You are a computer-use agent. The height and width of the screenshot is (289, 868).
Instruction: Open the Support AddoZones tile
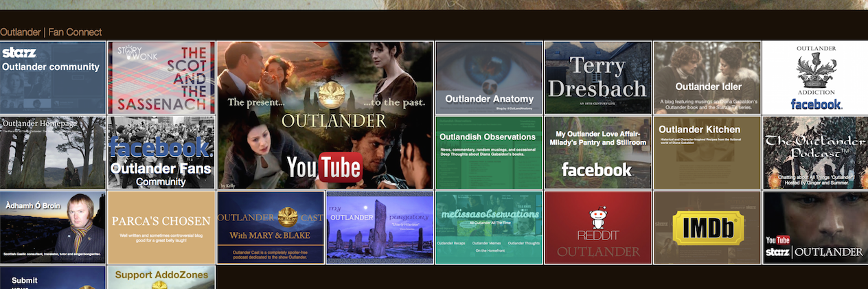(161, 277)
